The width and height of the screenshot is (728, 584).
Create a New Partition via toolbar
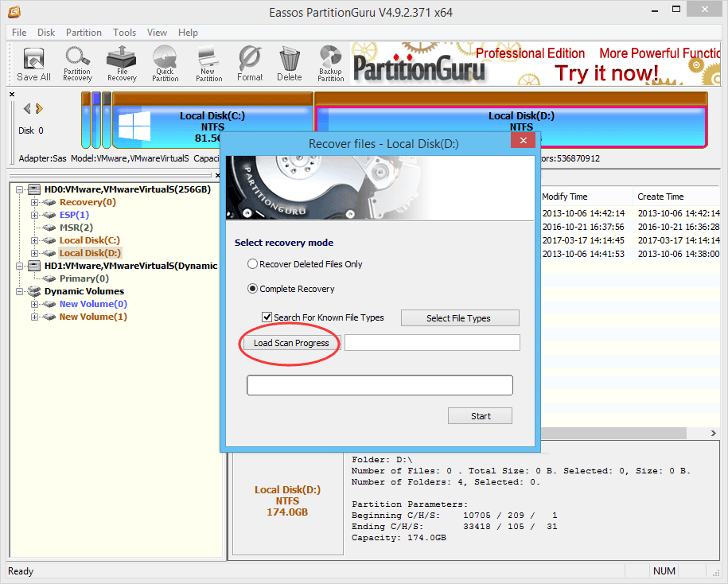click(208, 64)
